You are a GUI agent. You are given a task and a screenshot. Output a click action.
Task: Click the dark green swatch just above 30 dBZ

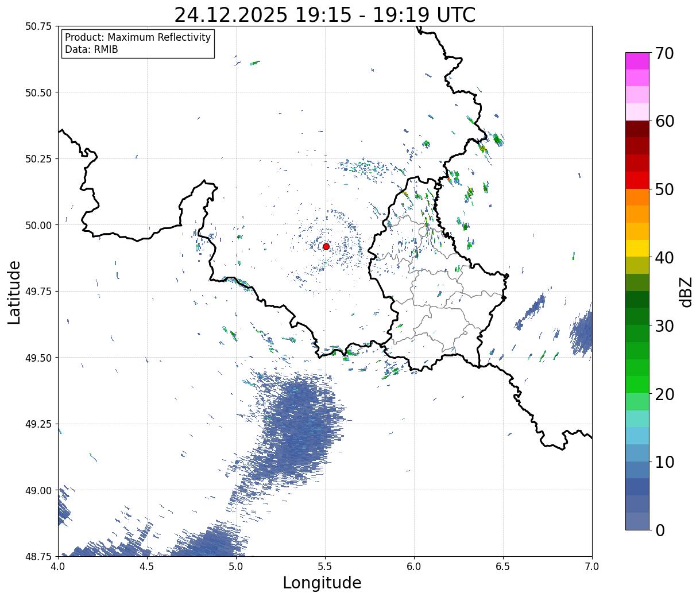[637, 316]
